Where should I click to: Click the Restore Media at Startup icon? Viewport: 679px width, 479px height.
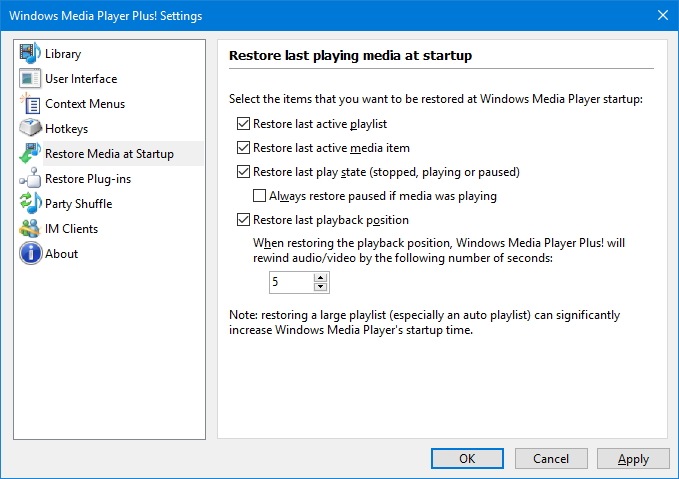[x=30, y=153]
